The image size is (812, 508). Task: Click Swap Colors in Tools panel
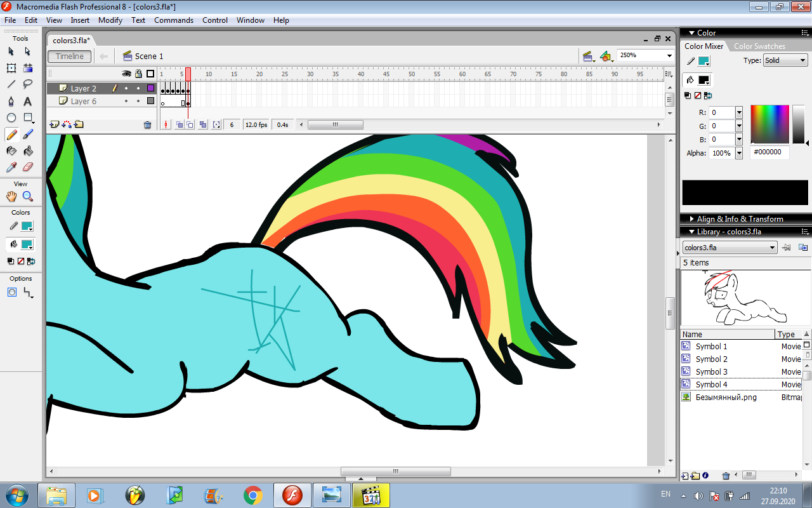point(31,261)
